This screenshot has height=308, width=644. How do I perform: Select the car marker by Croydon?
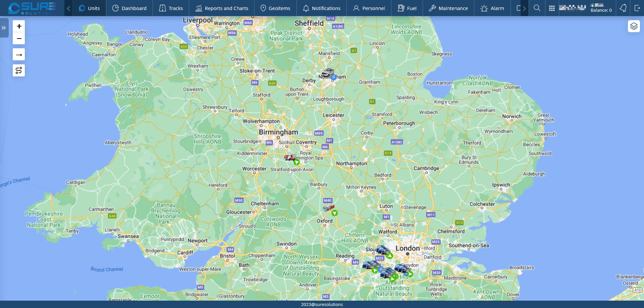401,268
